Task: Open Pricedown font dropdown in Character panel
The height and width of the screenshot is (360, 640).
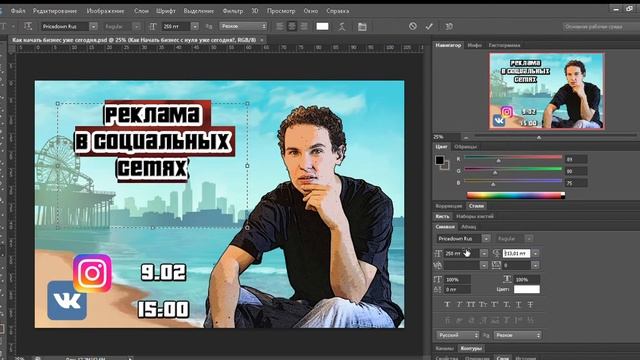Action: pos(486,238)
